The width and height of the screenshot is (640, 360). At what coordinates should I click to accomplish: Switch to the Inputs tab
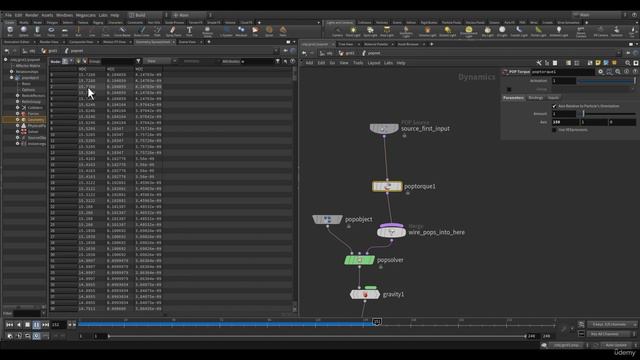pos(553,98)
